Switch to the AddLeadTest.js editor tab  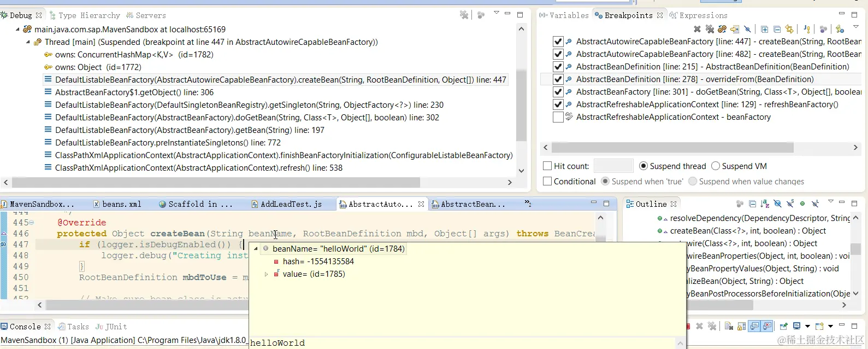coord(287,204)
